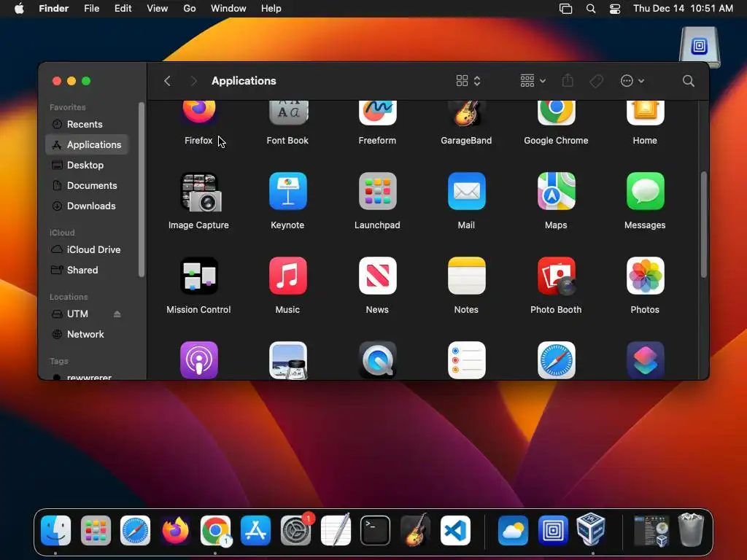This screenshot has height=560, width=747.
Task: Select the Reminders app icon
Action: click(x=466, y=360)
